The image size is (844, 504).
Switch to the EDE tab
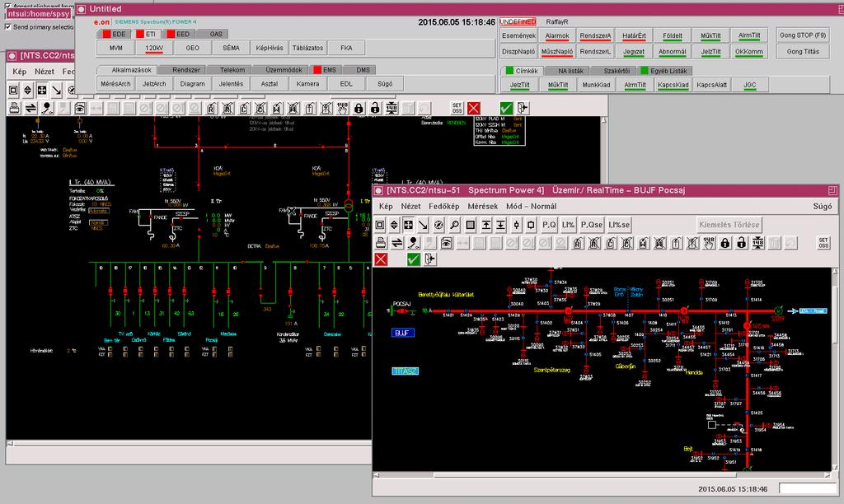click(114, 34)
